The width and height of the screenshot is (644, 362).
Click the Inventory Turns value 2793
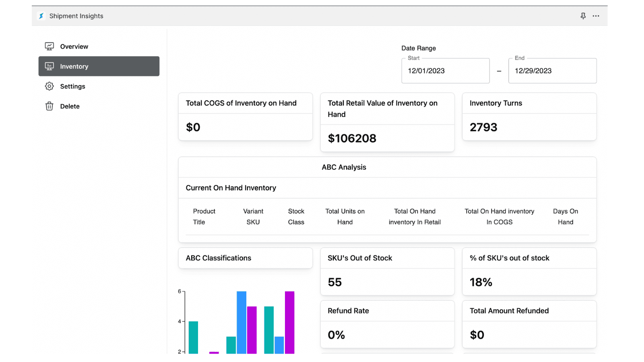coord(483,127)
